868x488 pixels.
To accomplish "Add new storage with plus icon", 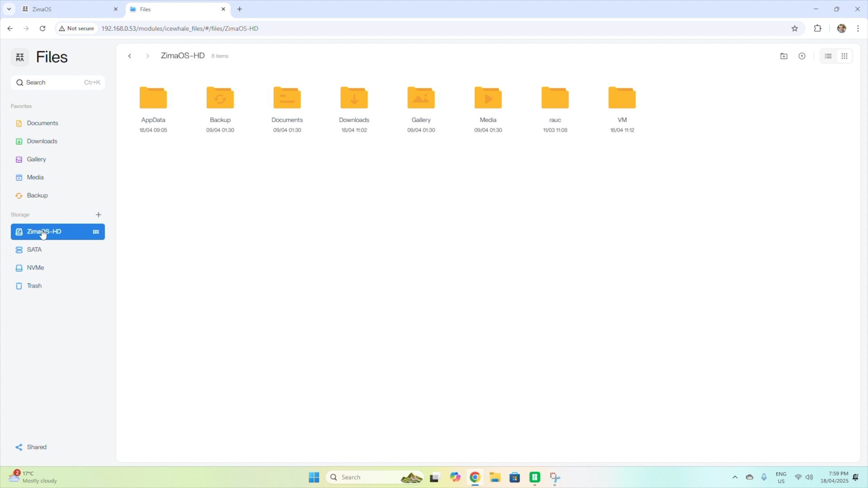I will tap(99, 215).
